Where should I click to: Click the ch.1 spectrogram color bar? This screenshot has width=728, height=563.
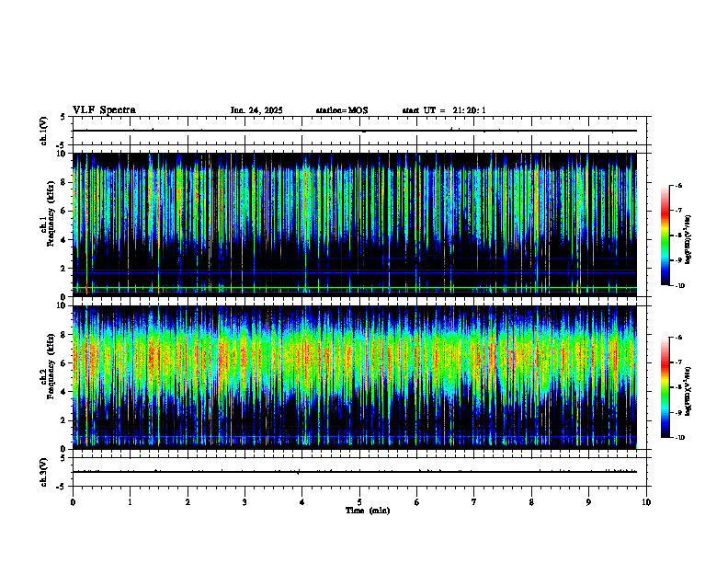[x=665, y=236]
